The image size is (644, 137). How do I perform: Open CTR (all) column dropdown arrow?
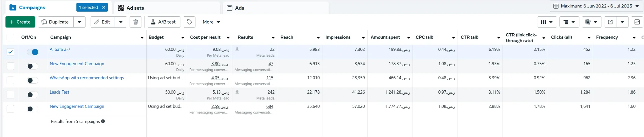[499, 38]
